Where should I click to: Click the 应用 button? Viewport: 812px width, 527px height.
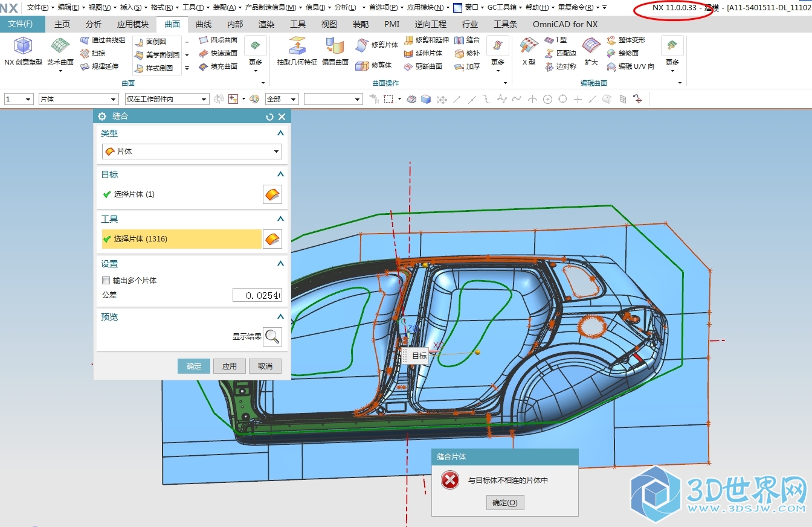pos(230,366)
